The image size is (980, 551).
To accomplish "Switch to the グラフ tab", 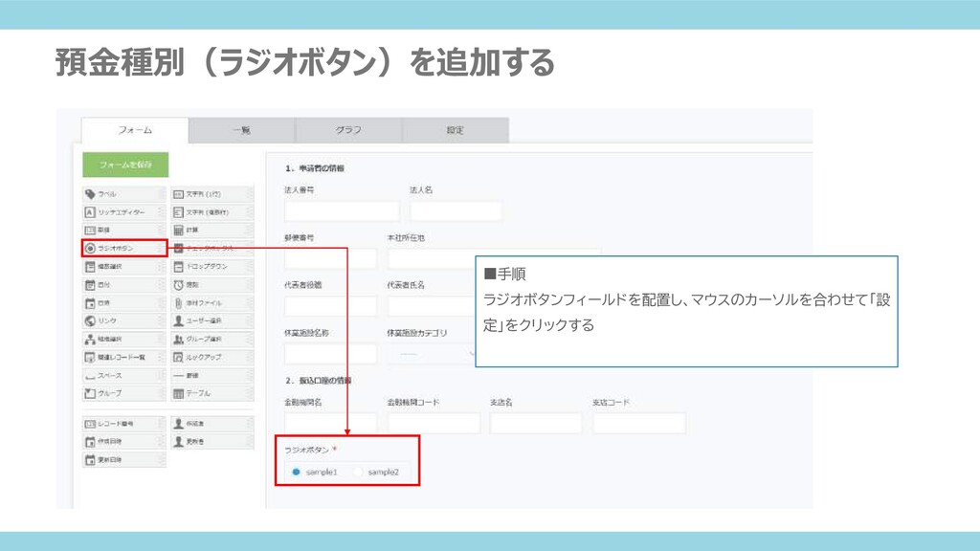I will point(348,130).
